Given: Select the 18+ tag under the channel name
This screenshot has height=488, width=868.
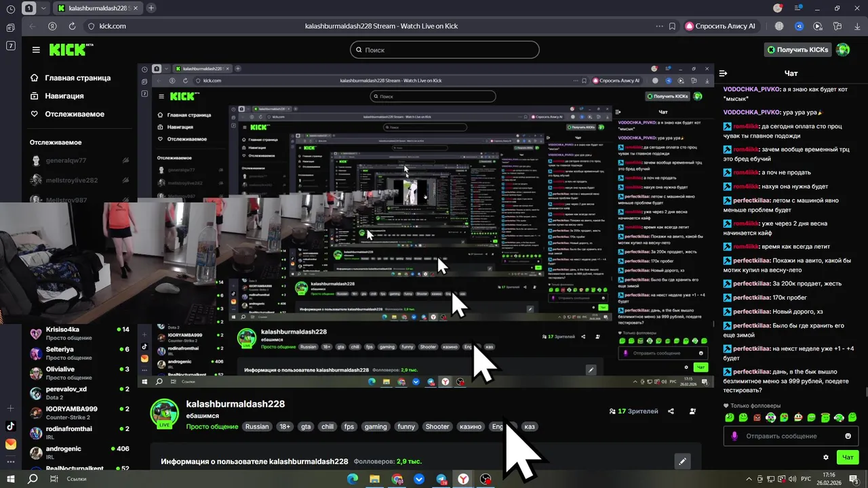Looking at the screenshot, I should [x=285, y=427].
